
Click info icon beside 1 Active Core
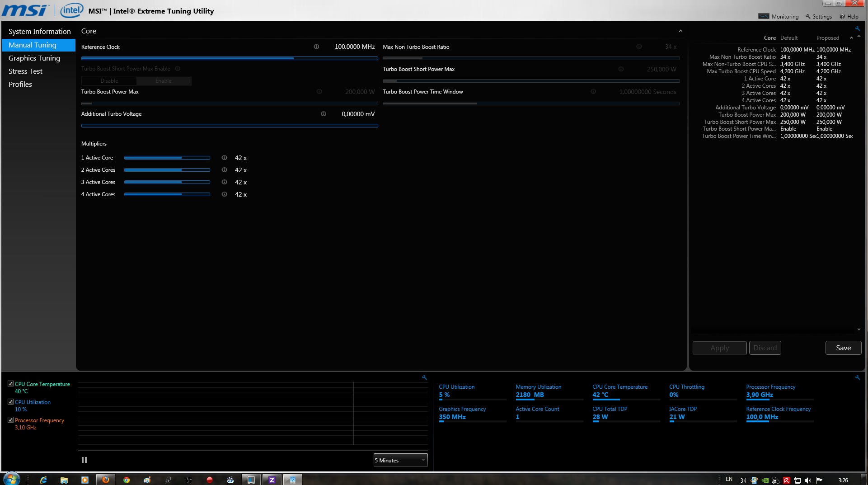pos(224,158)
